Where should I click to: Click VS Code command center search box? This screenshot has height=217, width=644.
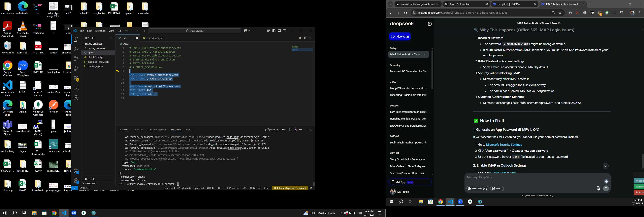194,31
